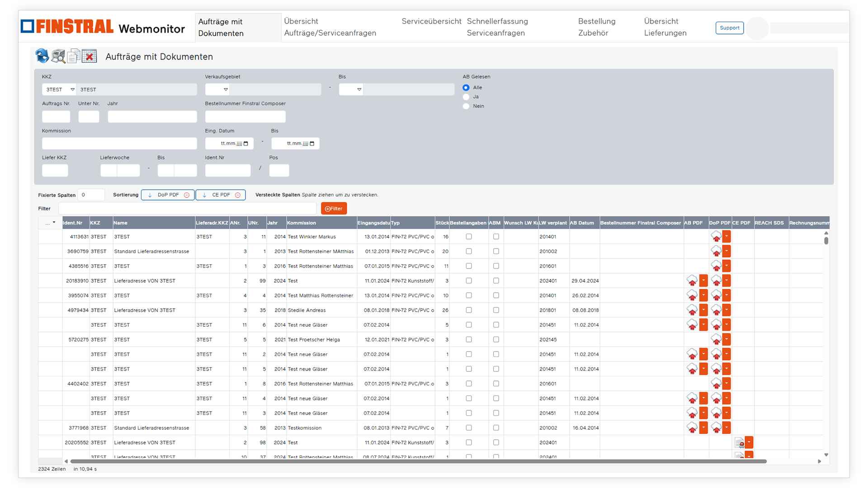Select AB Gelesen 'Nein' radio

tap(466, 106)
